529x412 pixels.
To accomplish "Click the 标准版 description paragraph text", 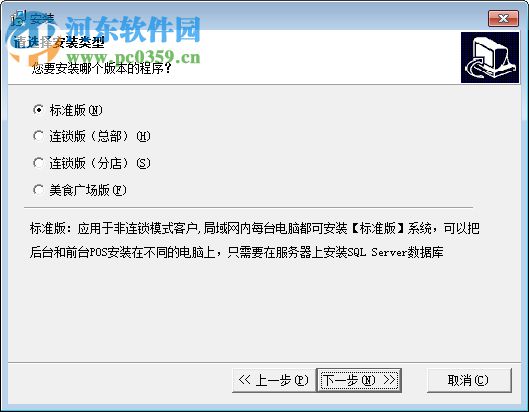I will (x=255, y=240).
